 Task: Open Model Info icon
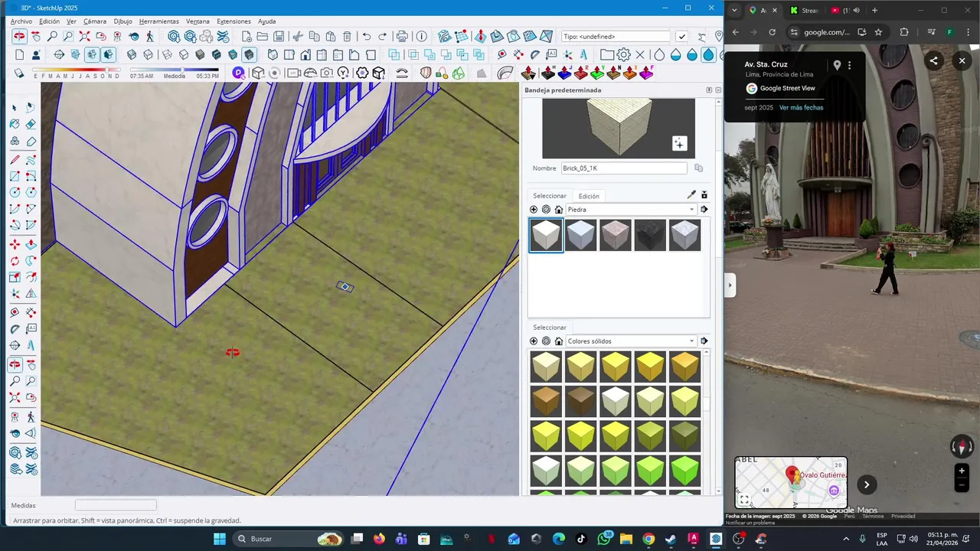[x=421, y=36]
